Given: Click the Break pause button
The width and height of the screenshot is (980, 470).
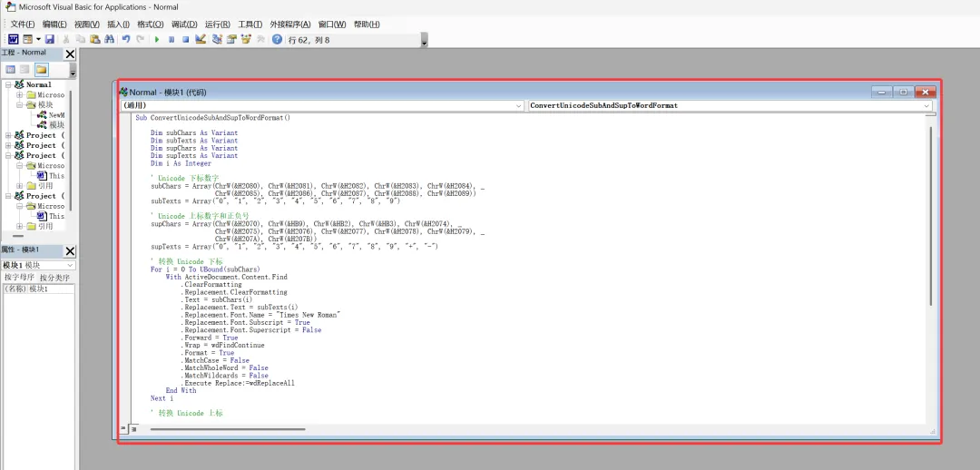Looking at the screenshot, I should click(x=171, y=39).
